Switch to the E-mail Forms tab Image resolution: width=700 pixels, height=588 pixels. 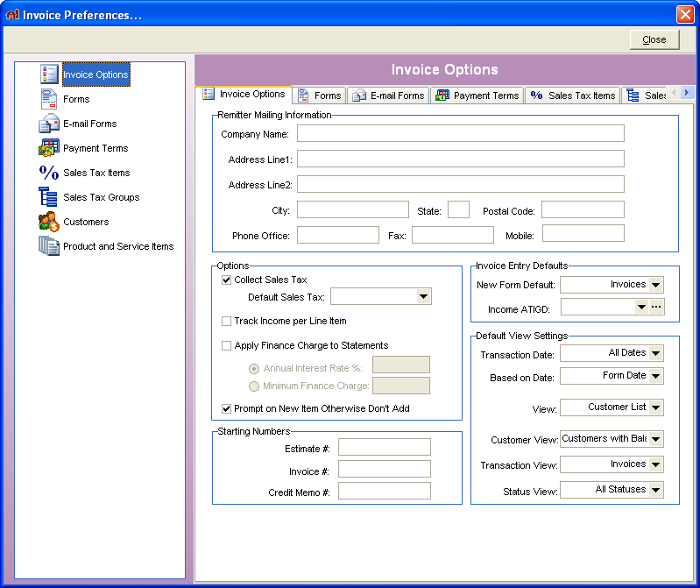[x=388, y=96]
